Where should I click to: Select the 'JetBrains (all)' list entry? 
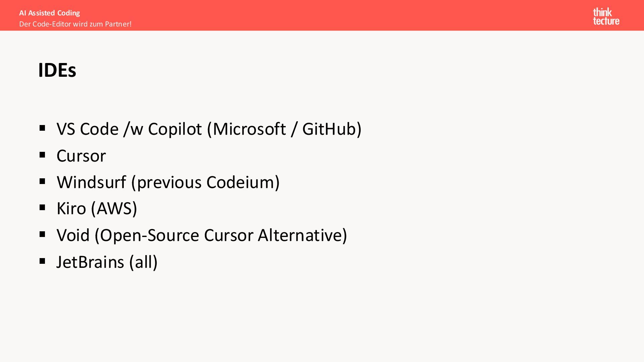tap(107, 262)
